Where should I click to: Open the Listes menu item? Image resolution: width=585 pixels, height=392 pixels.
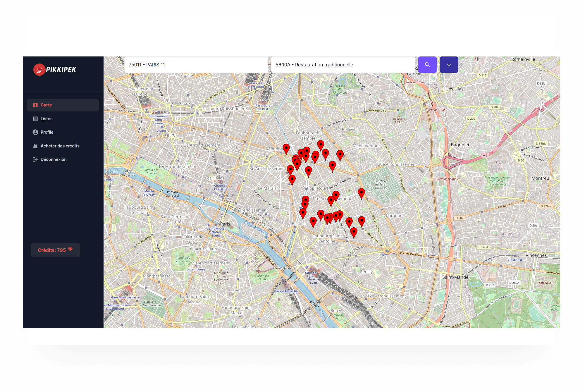pyautogui.click(x=47, y=119)
